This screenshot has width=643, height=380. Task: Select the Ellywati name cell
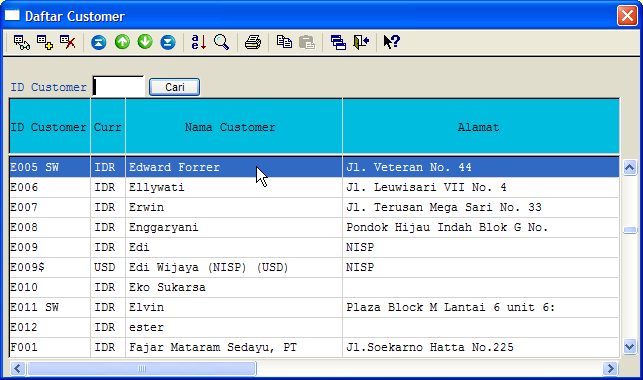tap(234, 187)
